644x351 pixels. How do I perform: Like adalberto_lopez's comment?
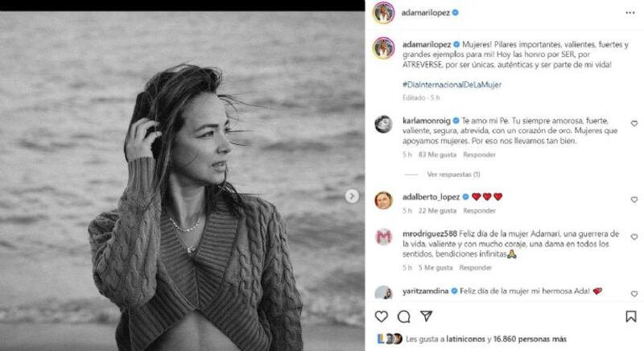pyautogui.click(x=634, y=200)
